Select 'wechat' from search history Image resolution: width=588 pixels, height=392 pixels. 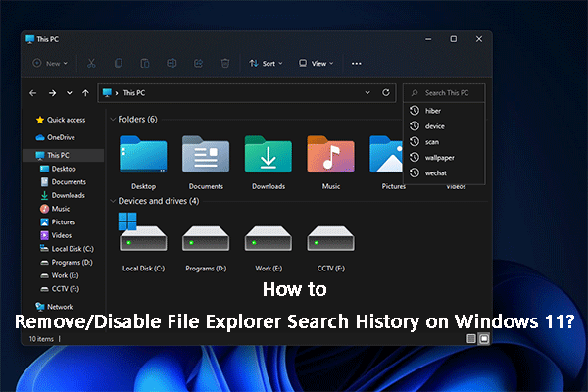coord(444,172)
